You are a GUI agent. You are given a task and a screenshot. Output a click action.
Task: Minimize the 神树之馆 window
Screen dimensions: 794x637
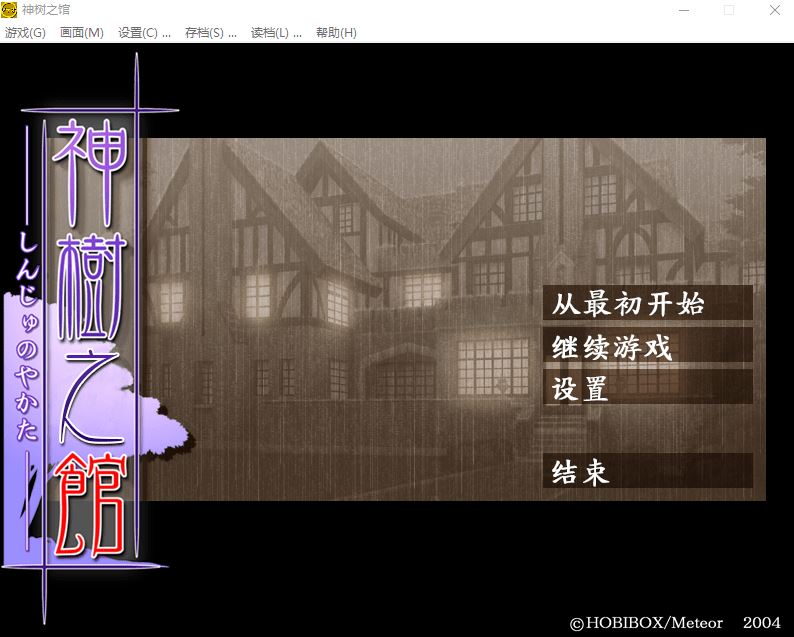click(684, 10)
